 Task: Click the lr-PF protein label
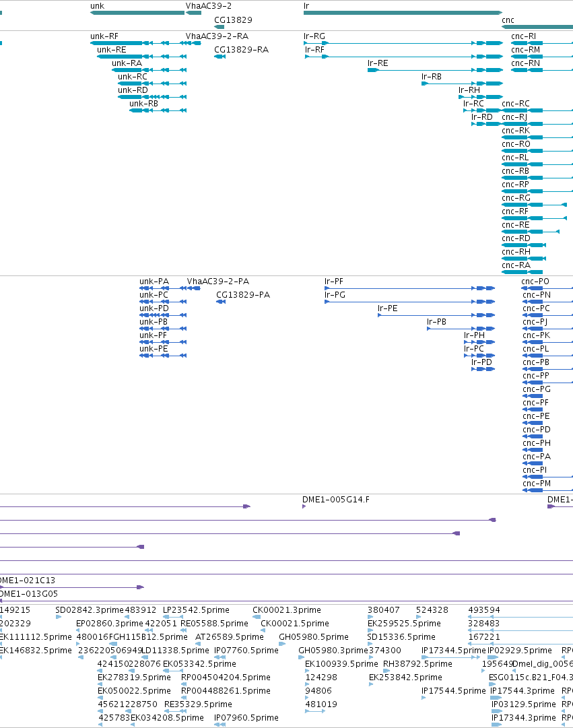click(x=334, y=282)
